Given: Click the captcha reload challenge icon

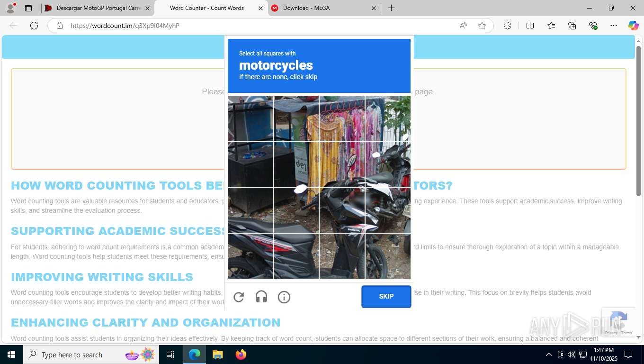Looking at the screenshot, I should [x=239, y=297].
